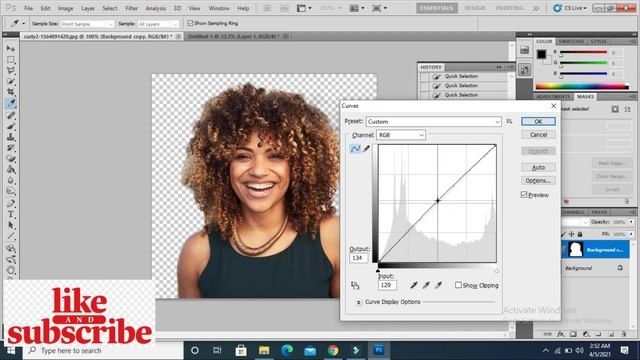
Task: Open the Layer menu
Action: coord(88,8)
